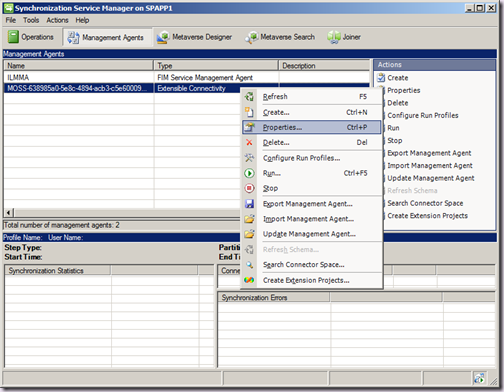Click the Search Connector Space magnifier icon
Viewport: 504px width, 392px height.
click(249, 265)
